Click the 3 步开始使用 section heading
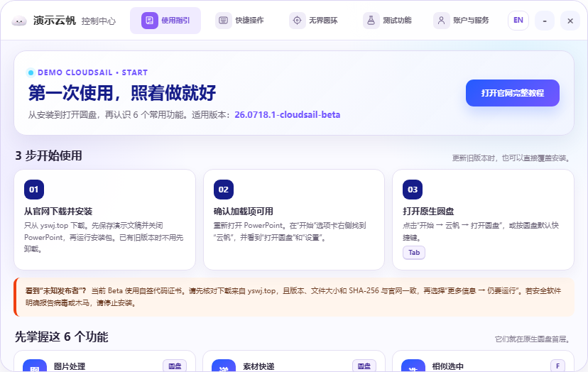Screen dimensions: 588x372 pyautogui.click(x=48, y=155)
